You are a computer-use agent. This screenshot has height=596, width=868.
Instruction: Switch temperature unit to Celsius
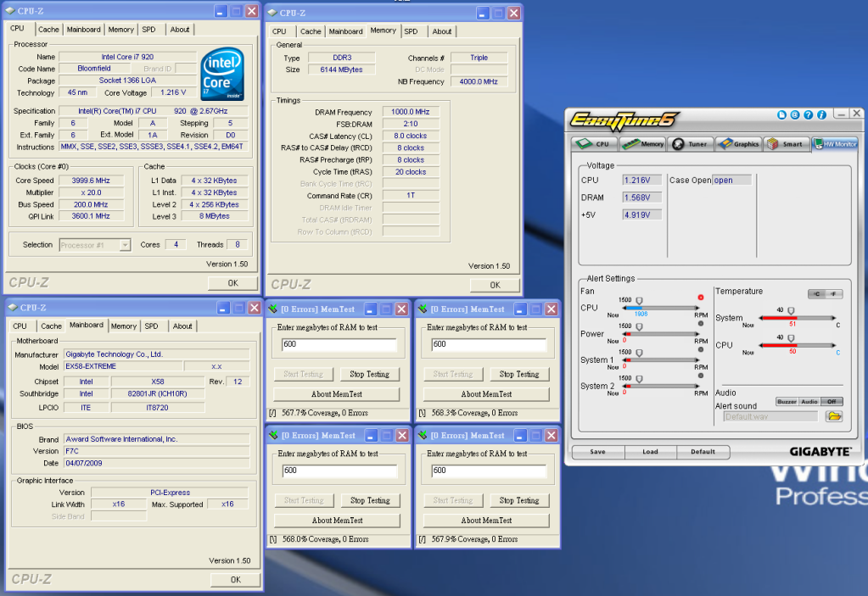[x=817, y=294]
